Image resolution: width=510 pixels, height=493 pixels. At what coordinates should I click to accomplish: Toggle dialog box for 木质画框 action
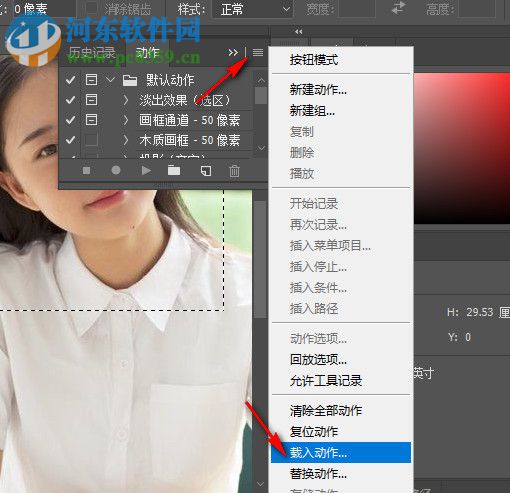pyautogui.click(x=91, y=140)
